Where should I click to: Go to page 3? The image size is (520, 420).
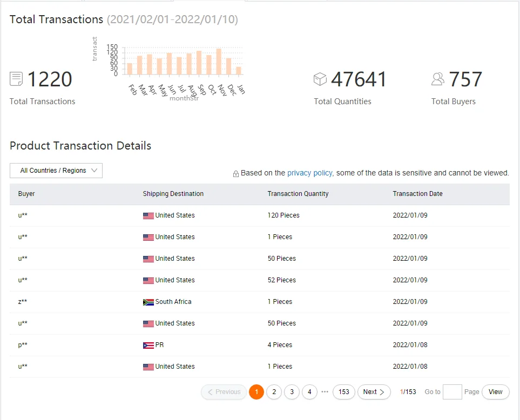click(292, 392)
